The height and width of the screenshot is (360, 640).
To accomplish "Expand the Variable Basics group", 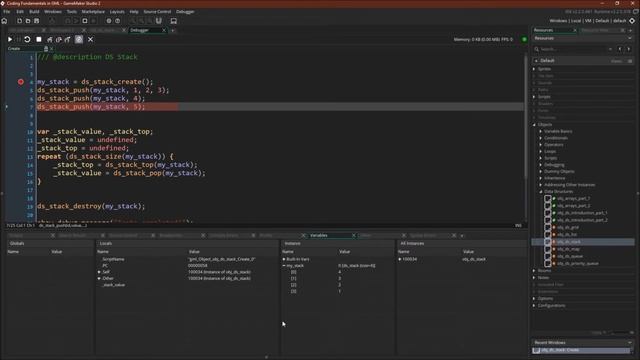I will coord(541,131).
